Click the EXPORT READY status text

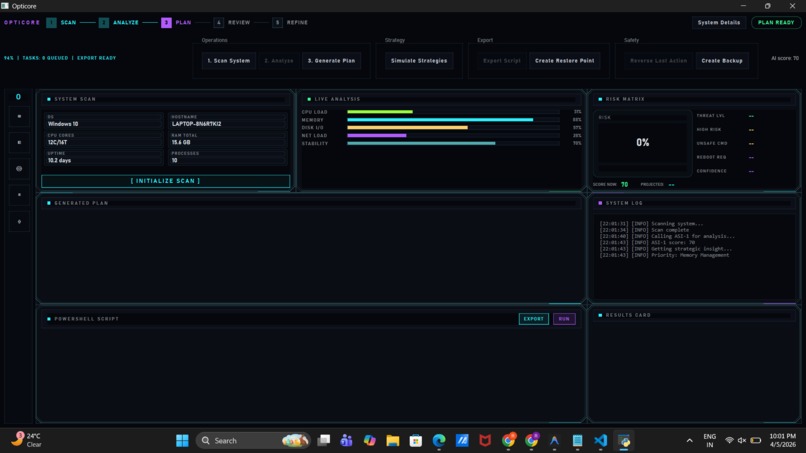pyautogui.click(x=97, y=58)
